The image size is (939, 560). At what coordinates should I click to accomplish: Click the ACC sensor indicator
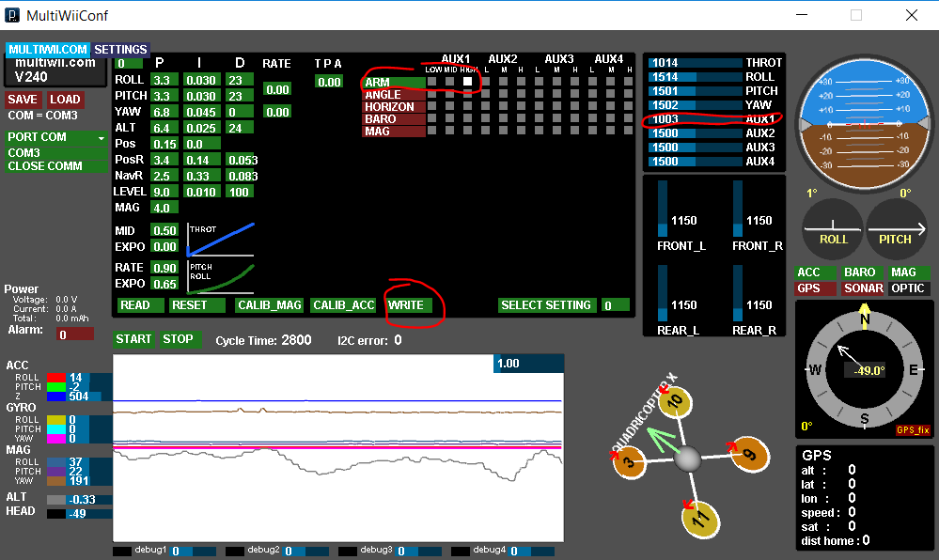815,272
